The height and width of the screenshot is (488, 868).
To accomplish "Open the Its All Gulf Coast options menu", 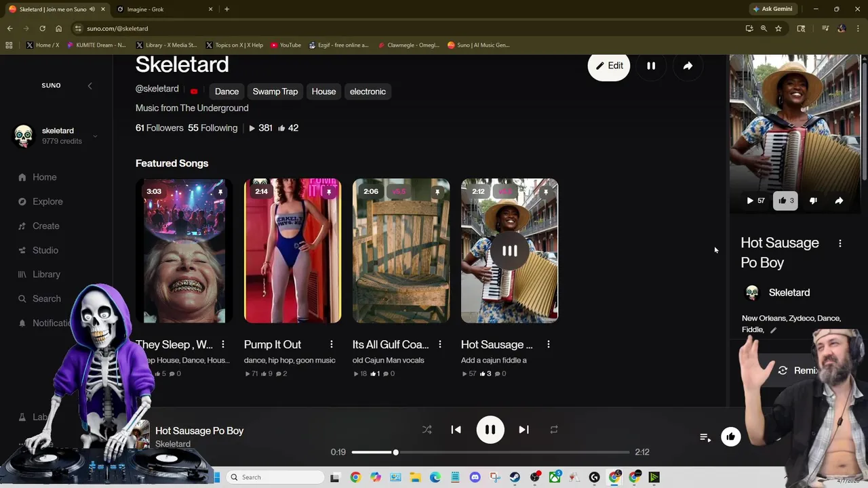I will [x=440, y=344].
